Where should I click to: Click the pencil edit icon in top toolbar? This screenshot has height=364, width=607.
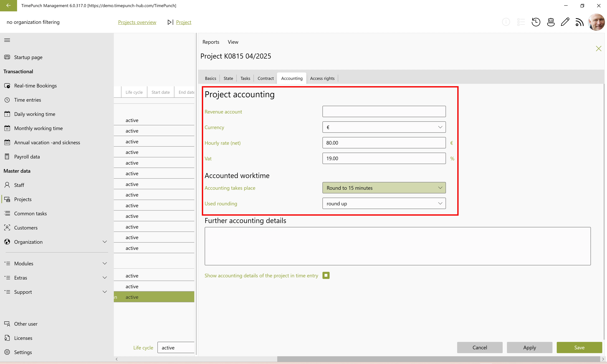tap(565, 22)
